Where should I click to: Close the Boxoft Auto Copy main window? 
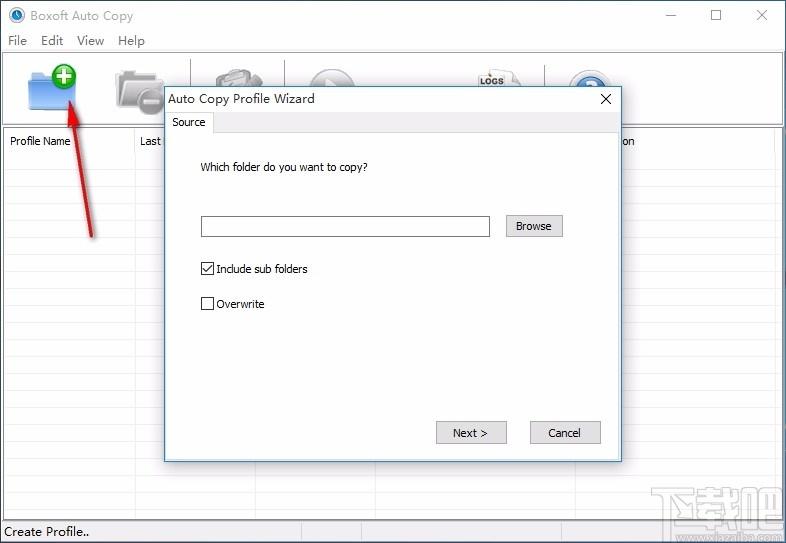click(762, 16)
